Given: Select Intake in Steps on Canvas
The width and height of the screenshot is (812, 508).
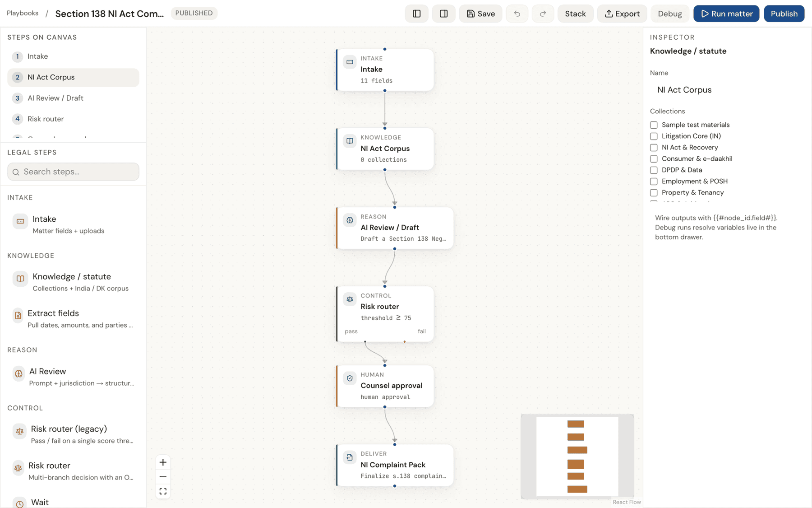Looking at the screenshot, I should click(73, 56).
